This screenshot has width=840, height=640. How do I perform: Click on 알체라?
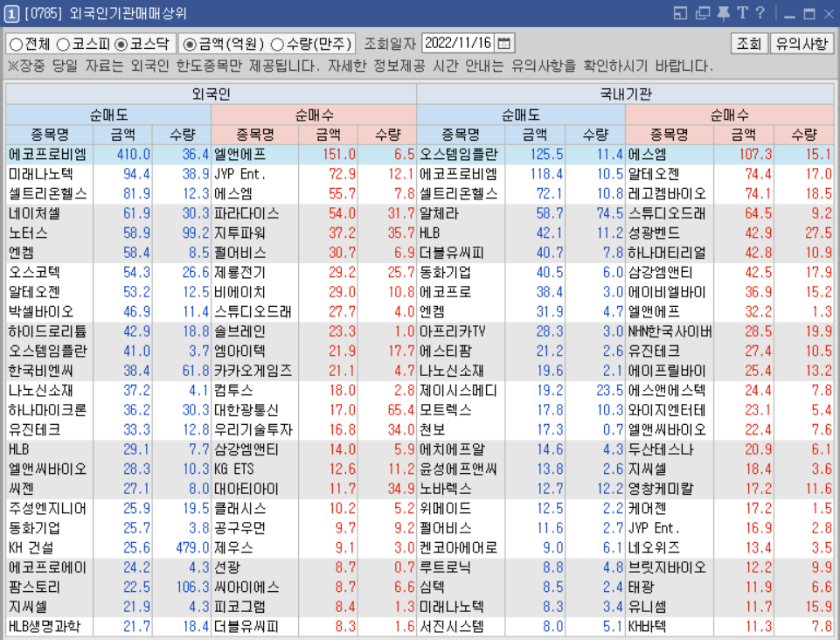coord(440,213)
